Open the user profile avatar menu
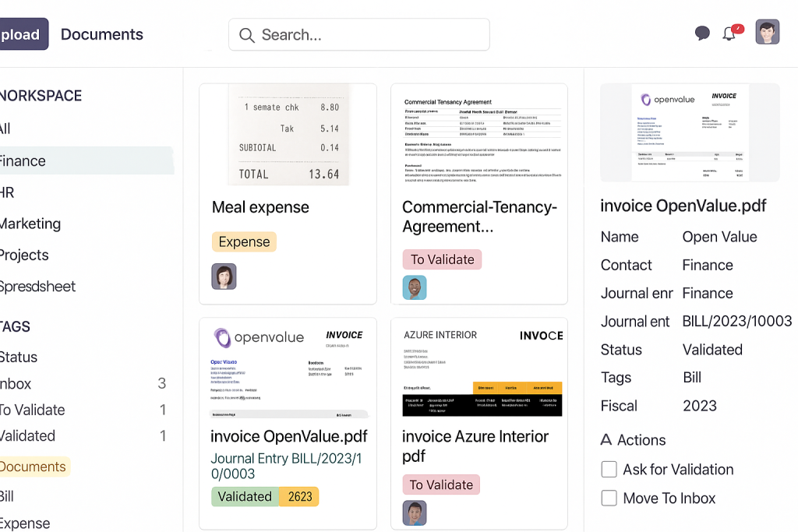The width and height of the screenshot is (798, 532). [x=768, y=32]
